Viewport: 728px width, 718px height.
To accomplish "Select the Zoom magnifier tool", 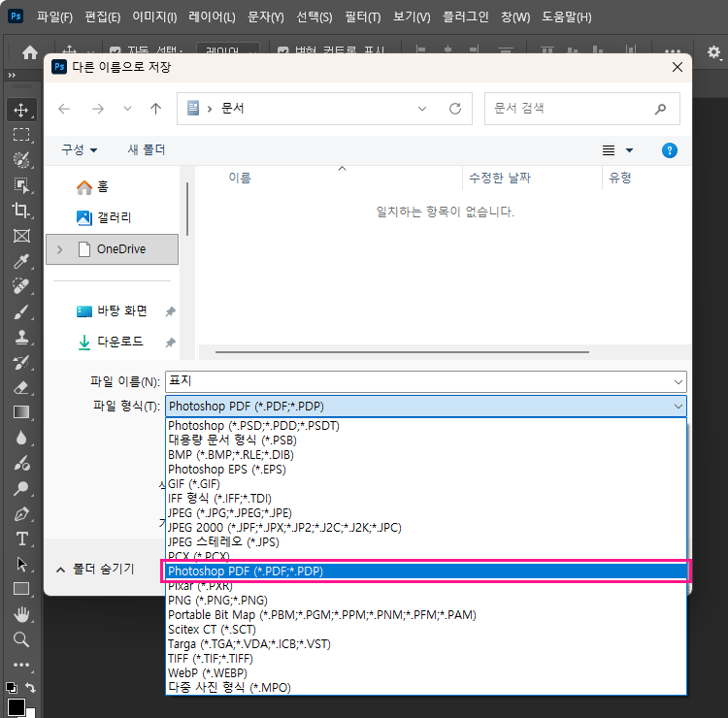I will [21, 639].
